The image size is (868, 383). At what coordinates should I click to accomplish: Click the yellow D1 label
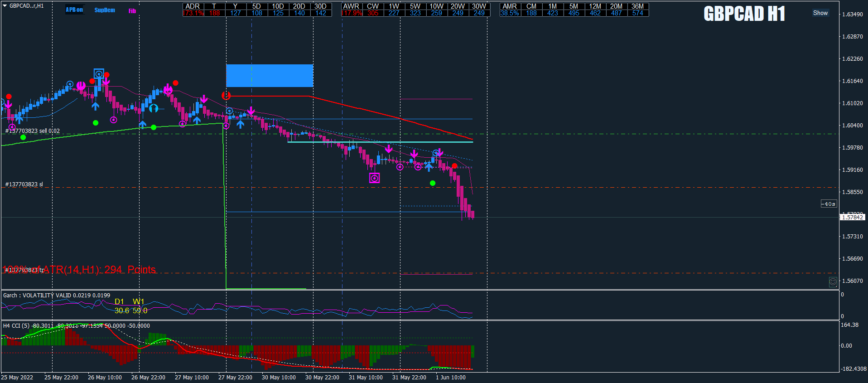click(119, 302)
